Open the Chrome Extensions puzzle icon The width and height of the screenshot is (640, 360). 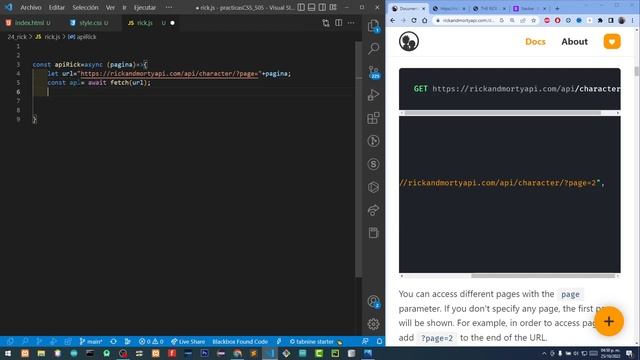600,20
